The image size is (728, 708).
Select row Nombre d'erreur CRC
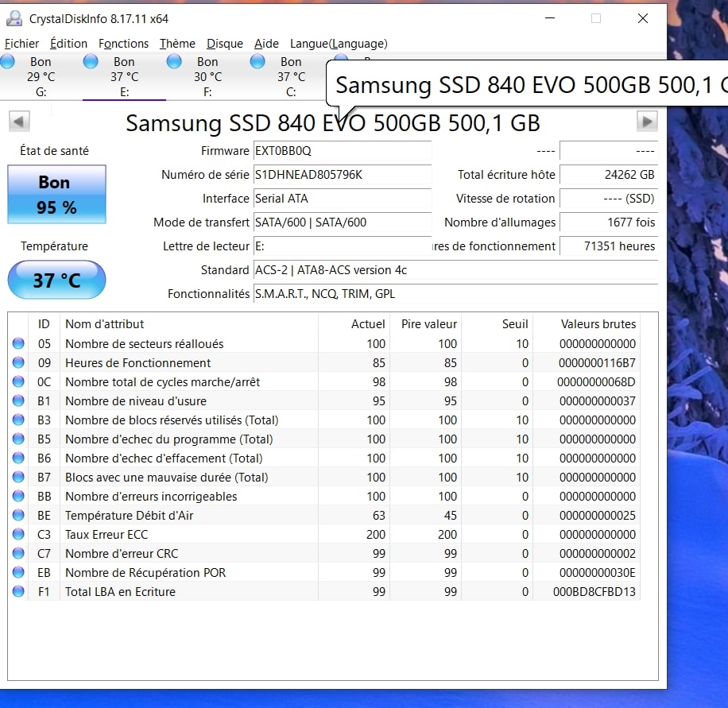tap(324, 553)
